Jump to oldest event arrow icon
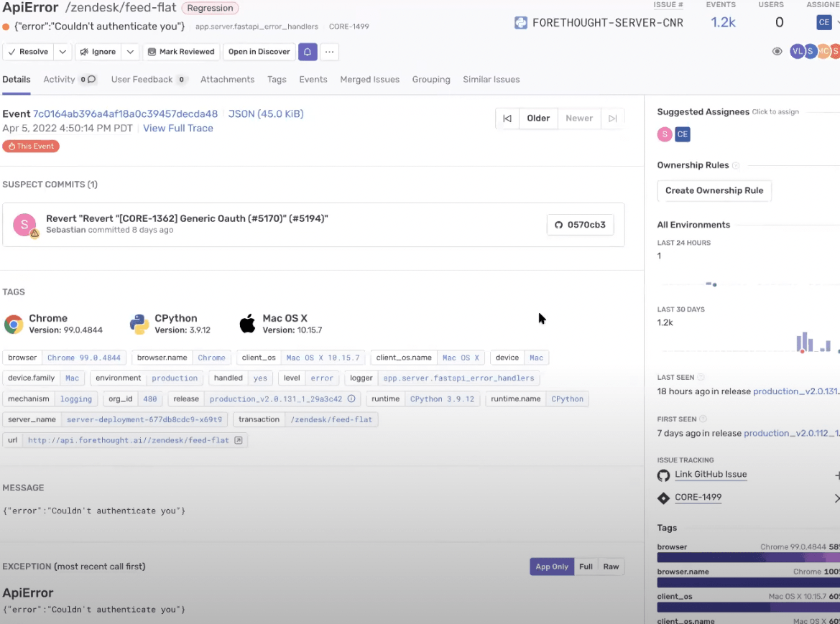840x624 pixels. (x=507, y=118)
